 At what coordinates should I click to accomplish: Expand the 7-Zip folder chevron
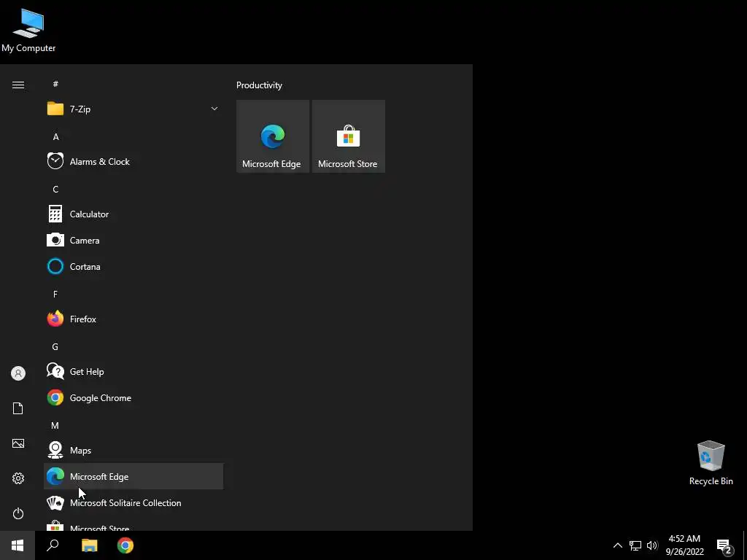[214, 109]
